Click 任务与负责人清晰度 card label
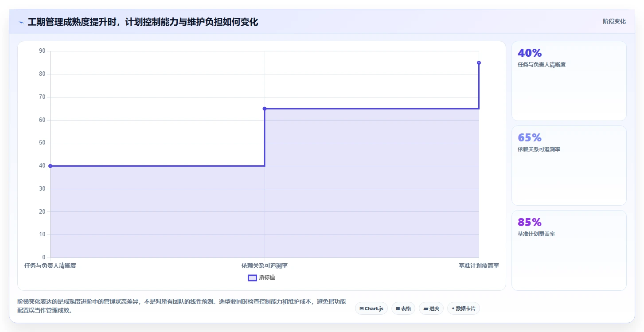This screenshot has height=332, width=644. 542,65
